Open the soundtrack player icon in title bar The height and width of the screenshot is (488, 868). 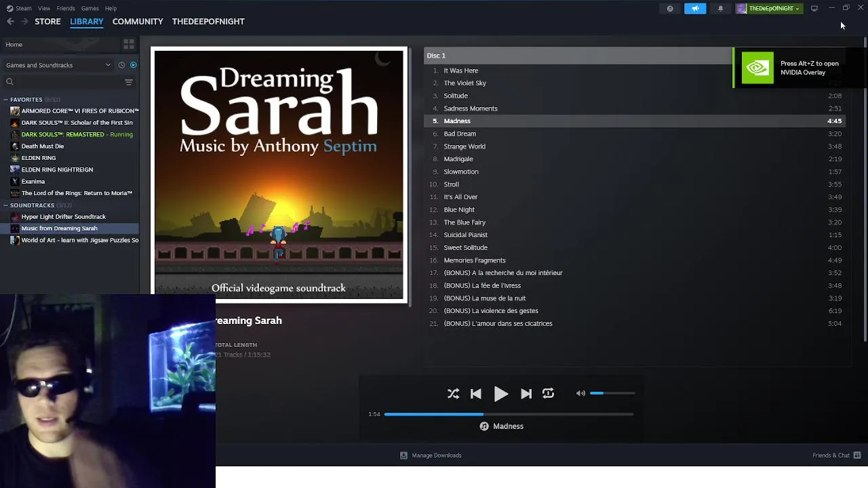670,9
